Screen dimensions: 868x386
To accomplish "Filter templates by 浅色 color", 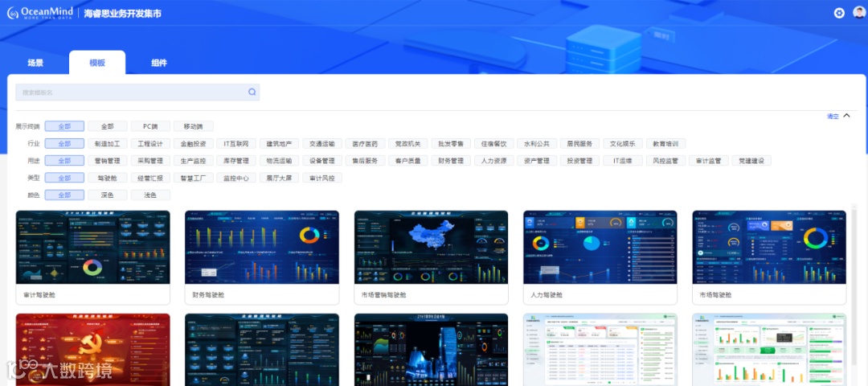I will 150,195.
